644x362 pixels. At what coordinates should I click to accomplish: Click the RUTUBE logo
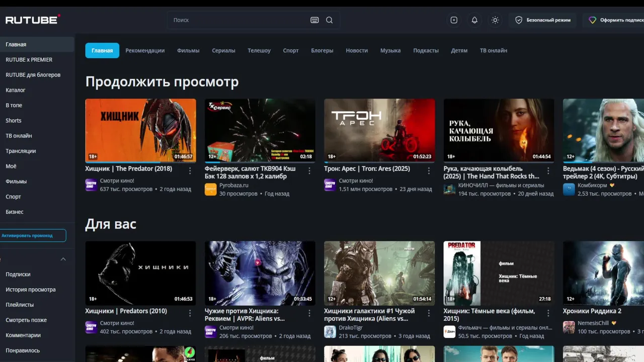point(33,20)
